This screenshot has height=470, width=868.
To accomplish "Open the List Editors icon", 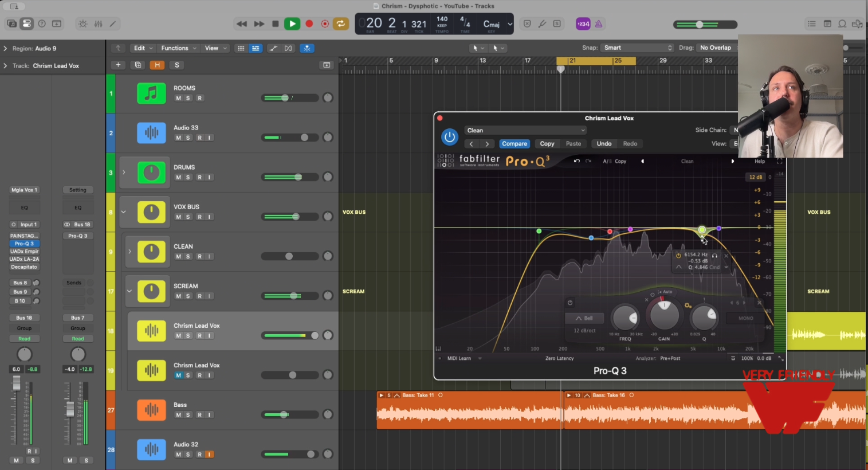I will coord(811,23).
